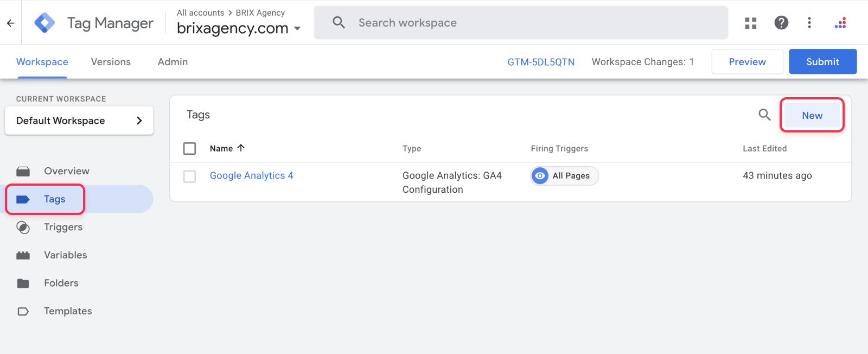Click the 43 minutes ago cell
The width and height of the screenshot is (868, 354).
[777, 175]
